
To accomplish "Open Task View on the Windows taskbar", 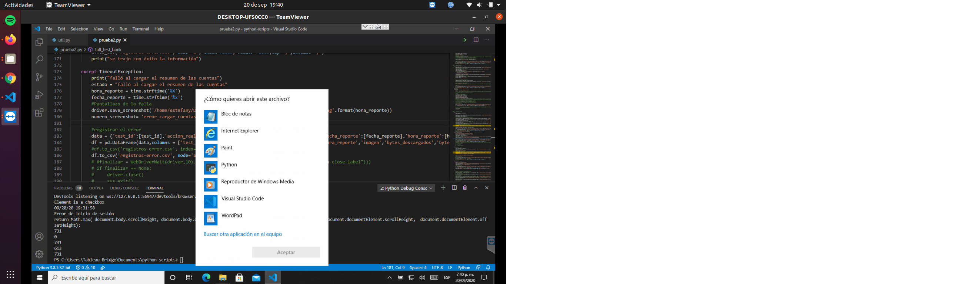I will (x=189, y=278).
